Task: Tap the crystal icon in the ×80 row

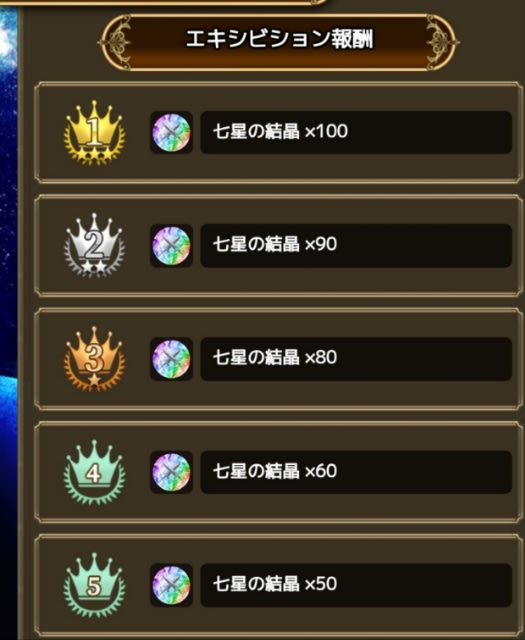Action: click(171, 358)
